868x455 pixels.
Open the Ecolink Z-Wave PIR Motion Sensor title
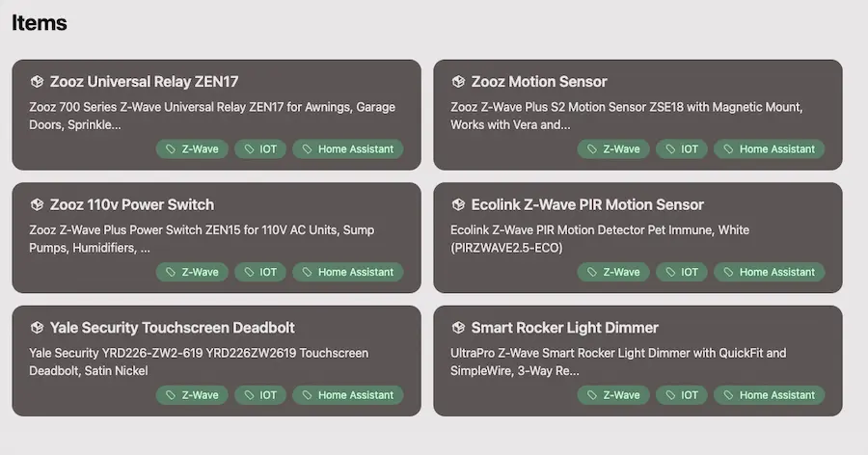[587, 204]
